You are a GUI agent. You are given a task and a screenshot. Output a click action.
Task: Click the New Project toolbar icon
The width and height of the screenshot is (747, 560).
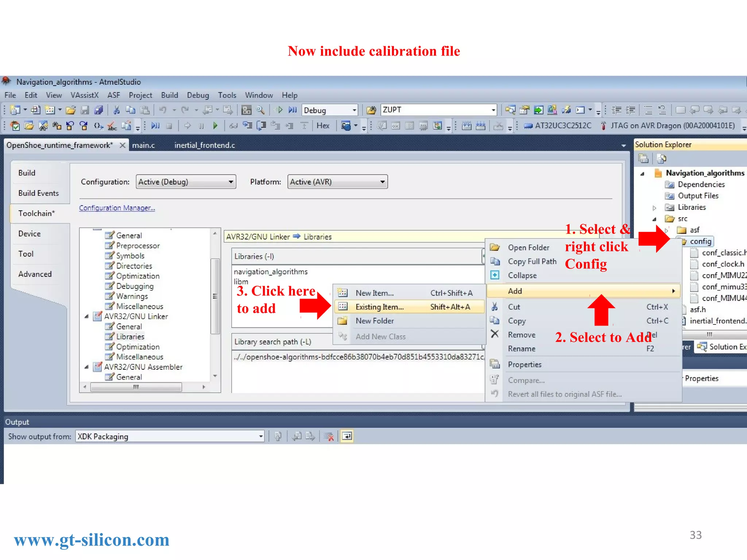coord(15,110)
